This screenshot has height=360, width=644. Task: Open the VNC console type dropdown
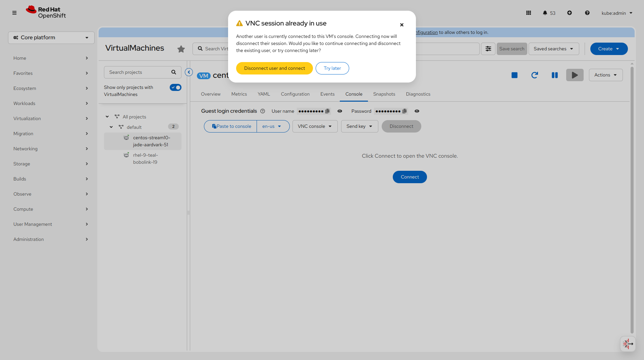click(x=315, y=126)
